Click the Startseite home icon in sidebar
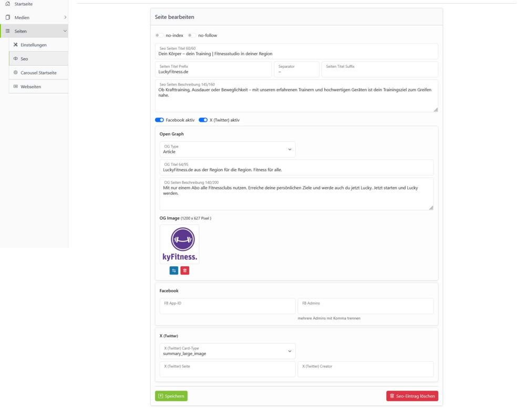 8,4
